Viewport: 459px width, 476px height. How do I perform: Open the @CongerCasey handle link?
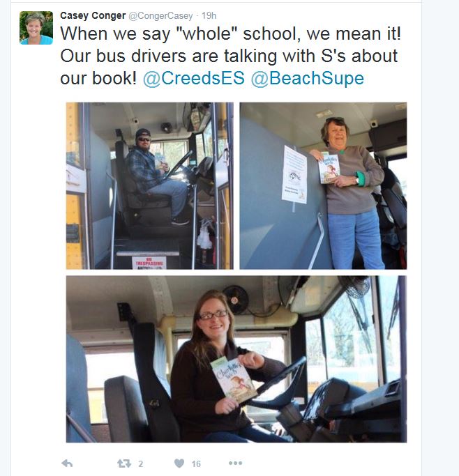160,16
